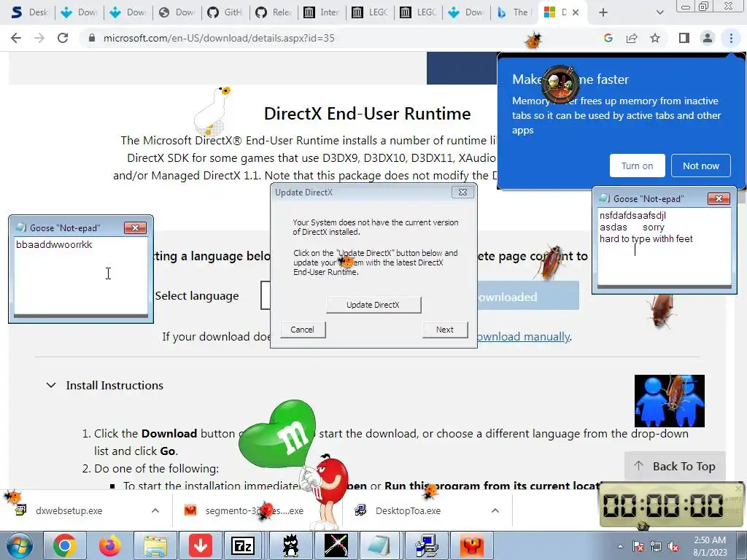Open the DesktopToa.exe download item
Image resolution: width=747 pixels, height=560 pixels.
(x=408, y=510)
